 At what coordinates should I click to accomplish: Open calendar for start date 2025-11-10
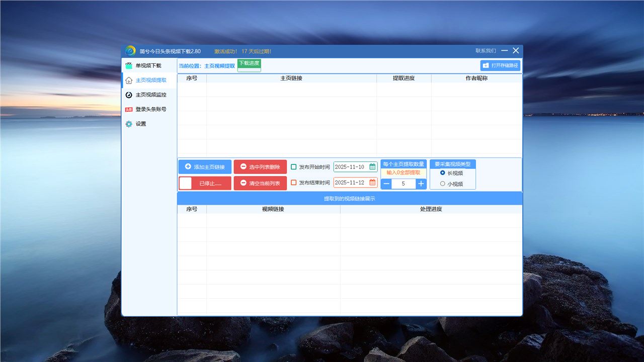(372, 167)
